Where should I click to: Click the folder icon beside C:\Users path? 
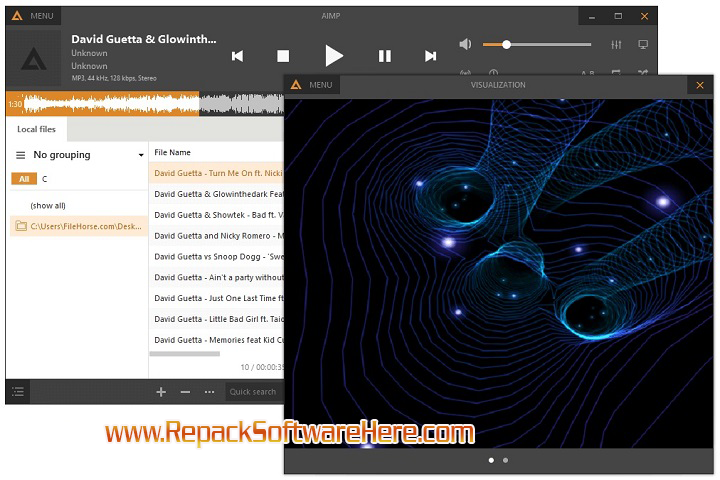coord(21,226)
